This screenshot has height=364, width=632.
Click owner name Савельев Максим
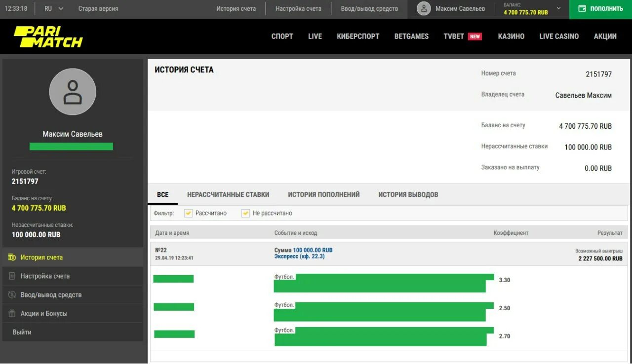[584, 95]
